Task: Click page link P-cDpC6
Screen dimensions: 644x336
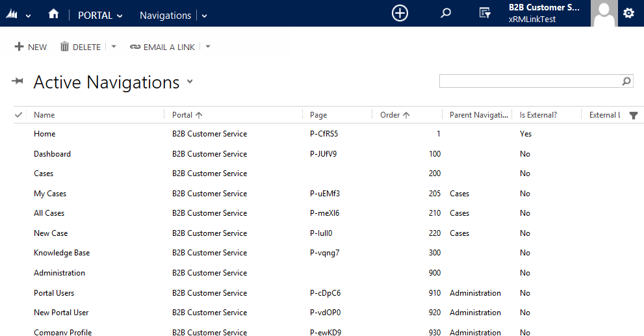Action: [x=325, y=293]
